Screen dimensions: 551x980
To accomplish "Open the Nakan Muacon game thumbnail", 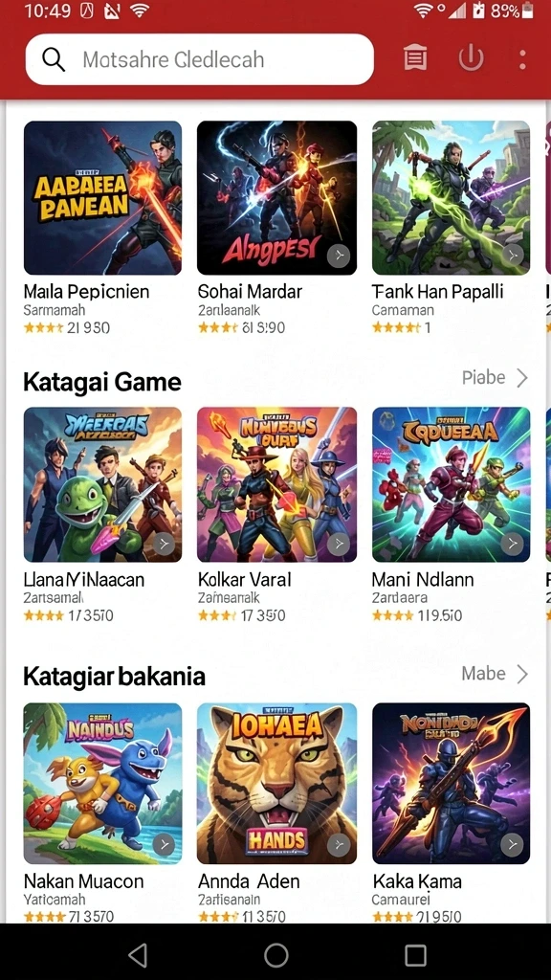I will point(103,783).
